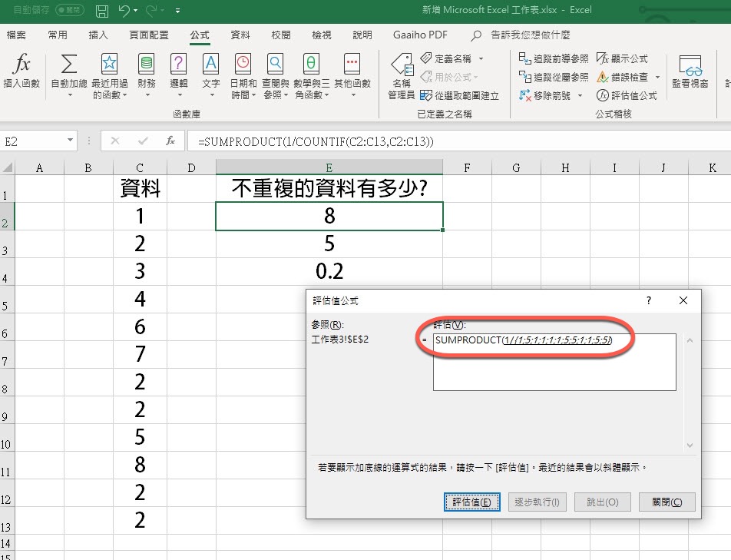Open the Logical (邏輯) functions icon

click(x=178, y=65)
